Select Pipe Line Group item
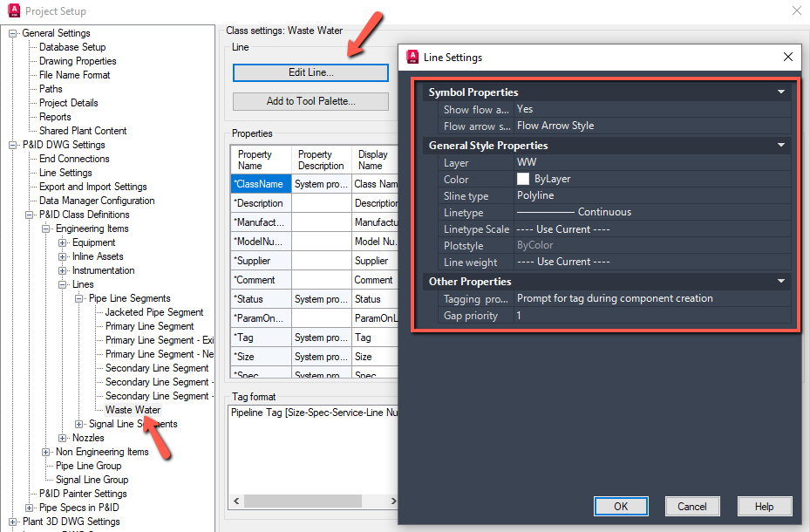810x532 pixels. click(88, 466)
